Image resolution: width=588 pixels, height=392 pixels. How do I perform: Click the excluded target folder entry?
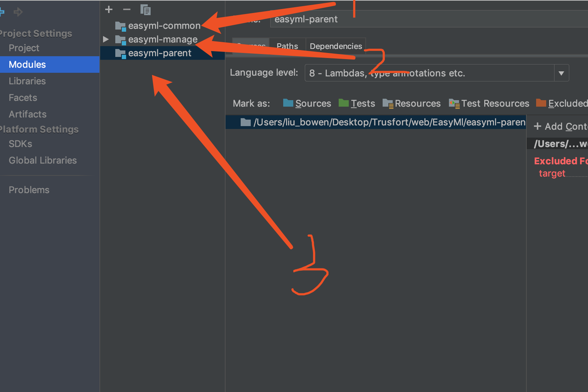[552, 173]
